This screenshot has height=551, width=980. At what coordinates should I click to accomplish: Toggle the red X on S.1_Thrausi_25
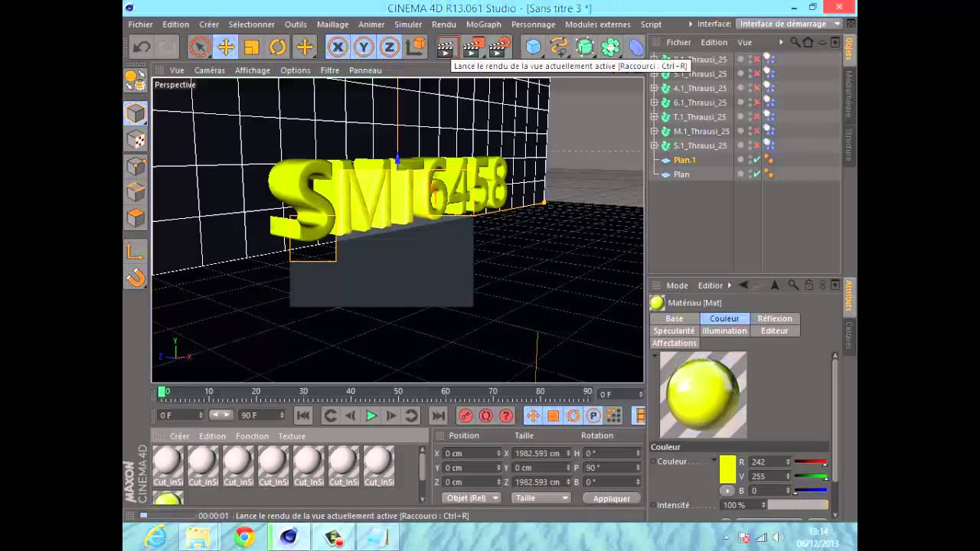pos(757,145)
